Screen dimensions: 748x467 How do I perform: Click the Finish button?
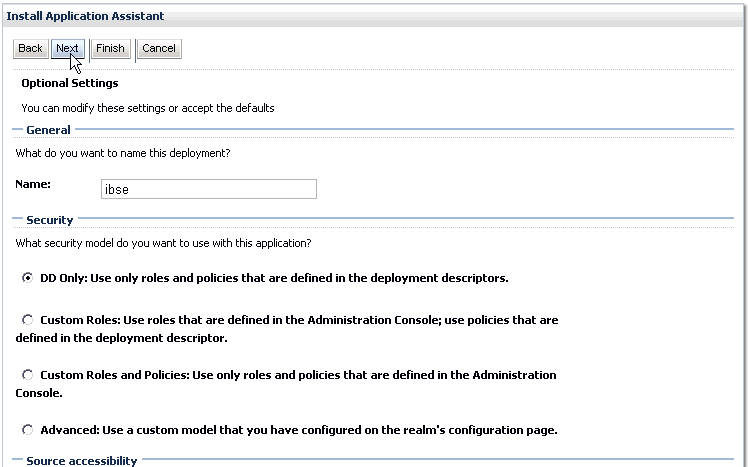click(x=110, y=49)
